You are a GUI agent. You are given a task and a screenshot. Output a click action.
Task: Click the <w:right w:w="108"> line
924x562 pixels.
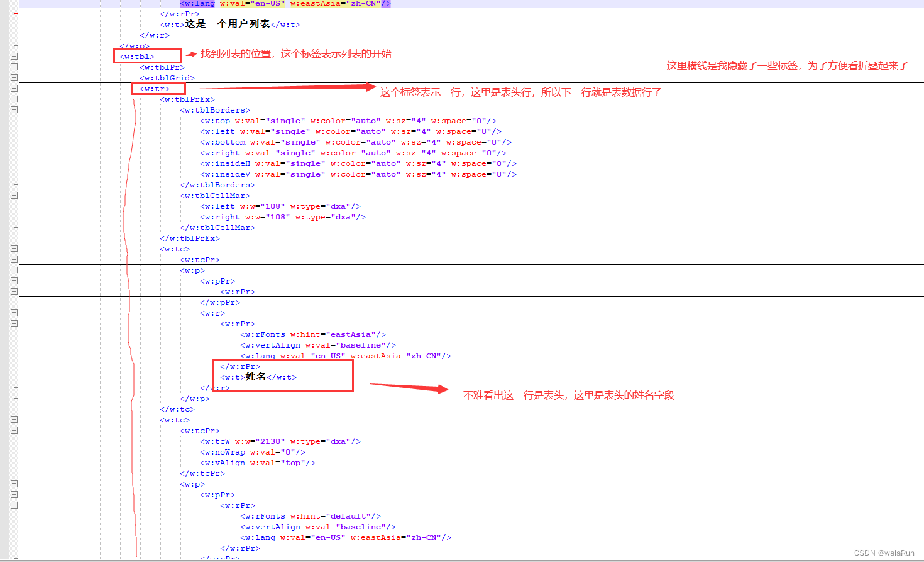coord(283,217)
